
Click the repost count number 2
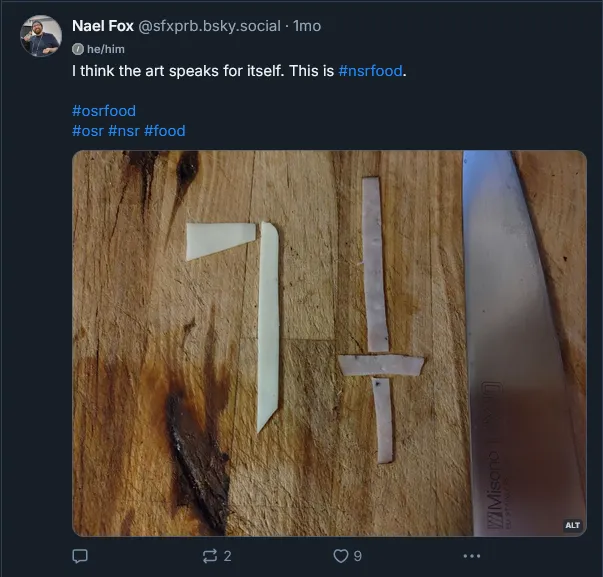point(228,556)
